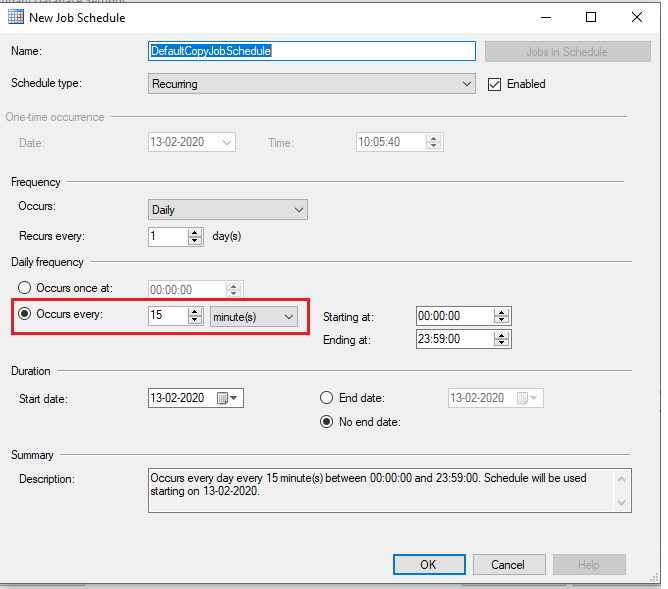Viewport: 668px width, 589px height.
Task: Increase the Occurs every interval value
Action: pos(195,312)
